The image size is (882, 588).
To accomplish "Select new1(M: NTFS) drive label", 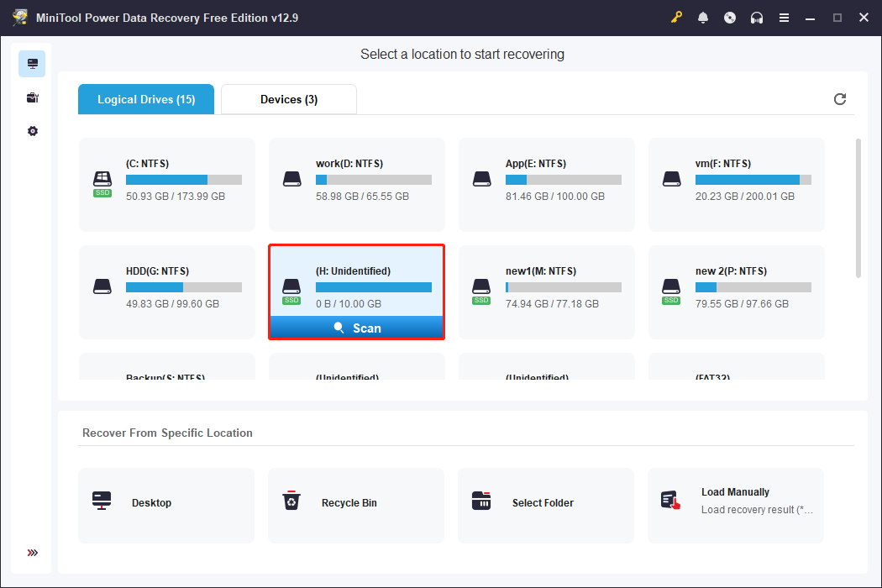I will (x=541, y=271).
